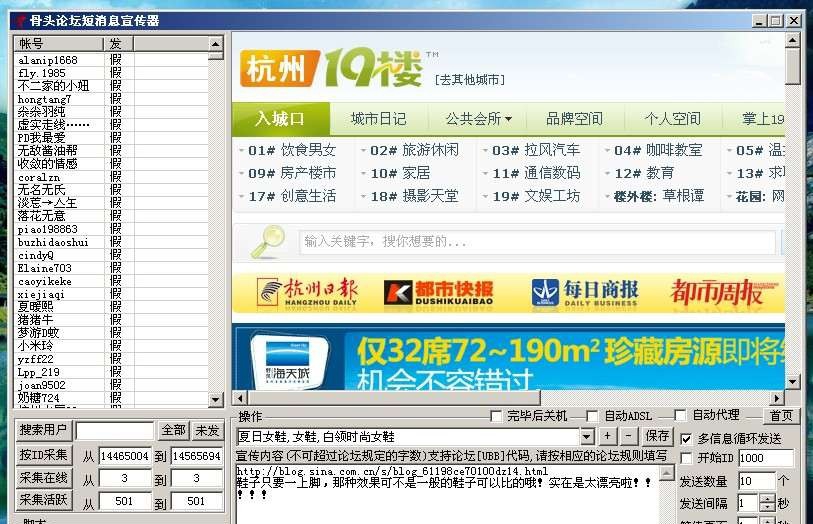The image size is (813, 524).
Task: Click browser horizontal scroll right arrow
Action: (x=776, y=398)
